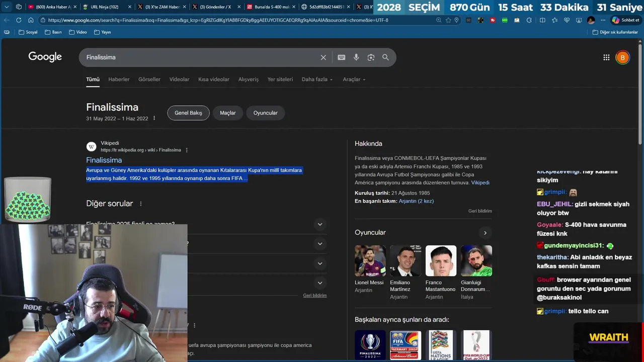Expand Oyuncular with the arrow button
Viewport: 644px width, 362px height.
click(485, 233)
